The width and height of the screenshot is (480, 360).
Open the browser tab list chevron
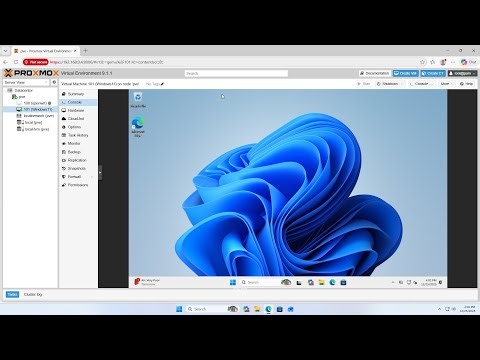tap(5, 51)
